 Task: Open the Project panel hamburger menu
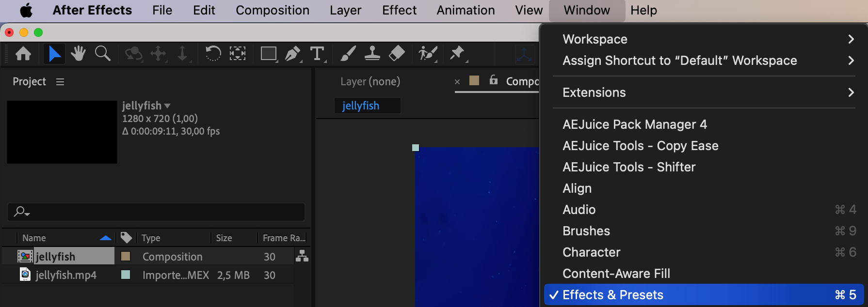pyautogui.click(x=60, y=82)
